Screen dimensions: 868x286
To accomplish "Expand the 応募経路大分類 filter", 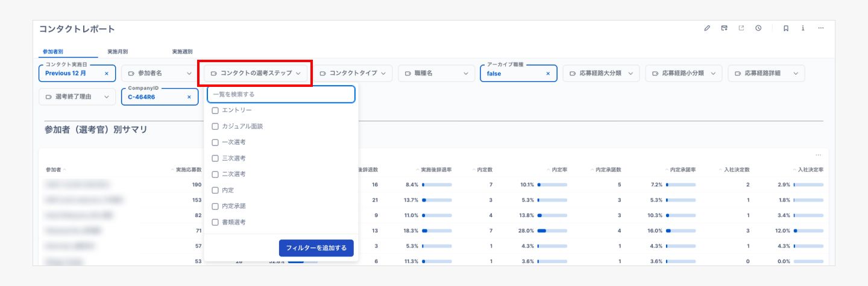I will pos(601,74).
